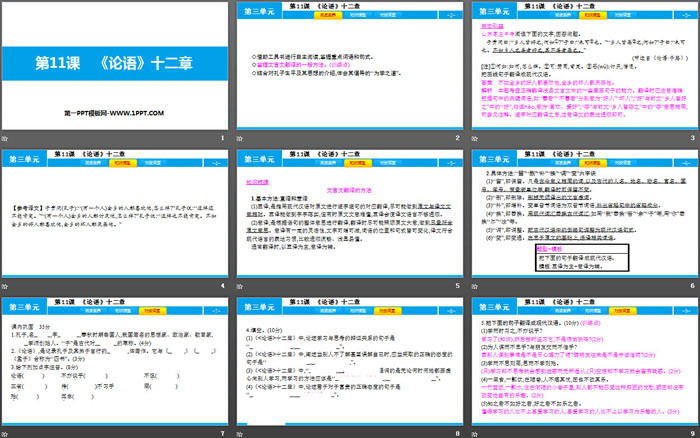The height and width of the screenshot is (438, 700).
Task: Click the animation star icon under slide 4
Action: 6,285
